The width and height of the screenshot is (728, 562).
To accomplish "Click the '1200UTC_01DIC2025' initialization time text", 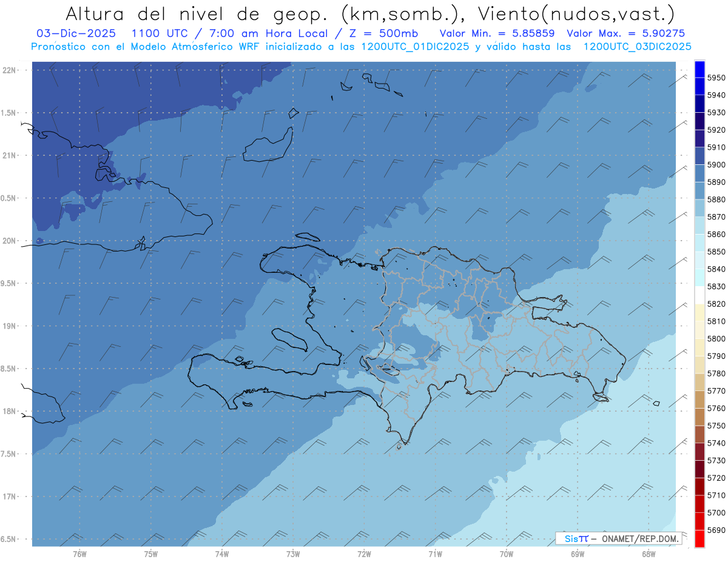I will point(416,46).
